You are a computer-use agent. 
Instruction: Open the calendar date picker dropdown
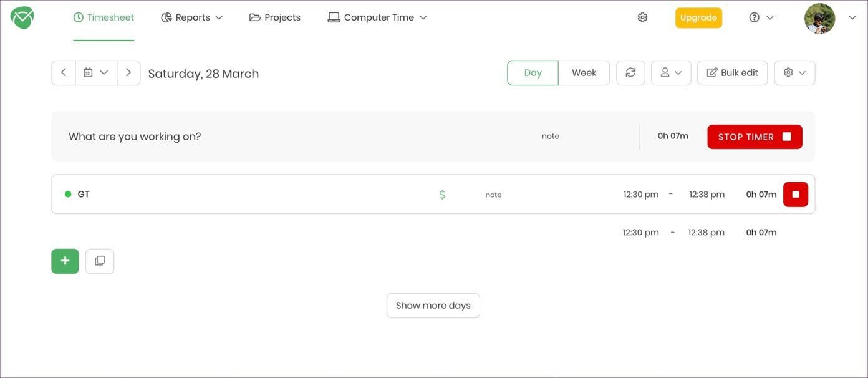coord(96,73)
